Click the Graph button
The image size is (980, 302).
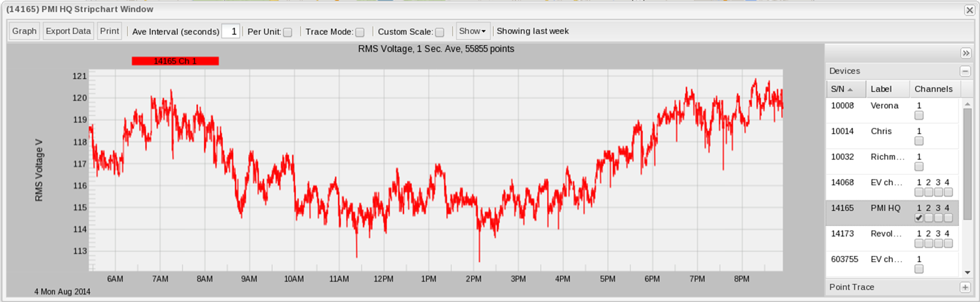[24, 31]
